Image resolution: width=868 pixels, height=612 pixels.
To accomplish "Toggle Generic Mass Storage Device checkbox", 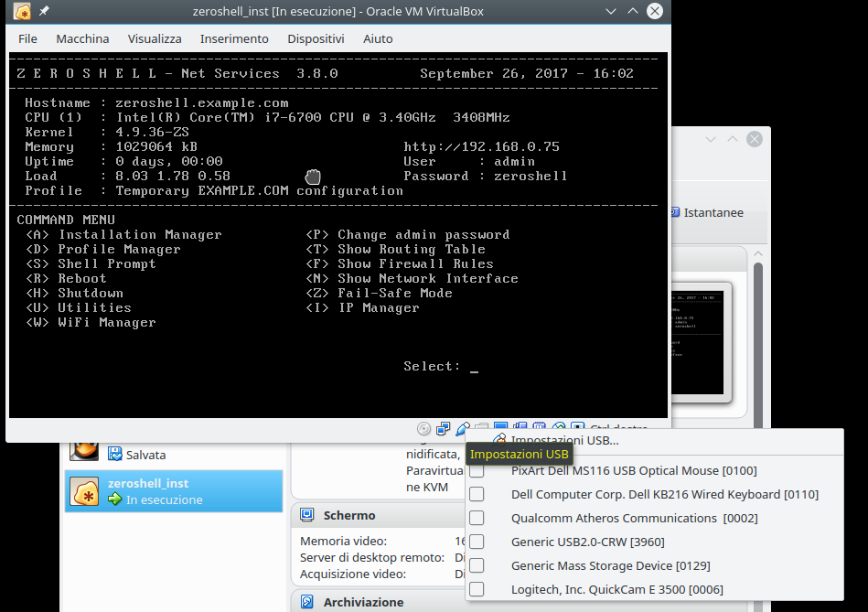I will click(477, 565).
